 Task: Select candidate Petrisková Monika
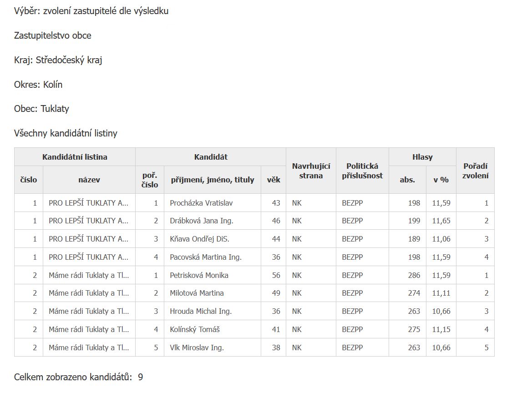tap(199, 275)
